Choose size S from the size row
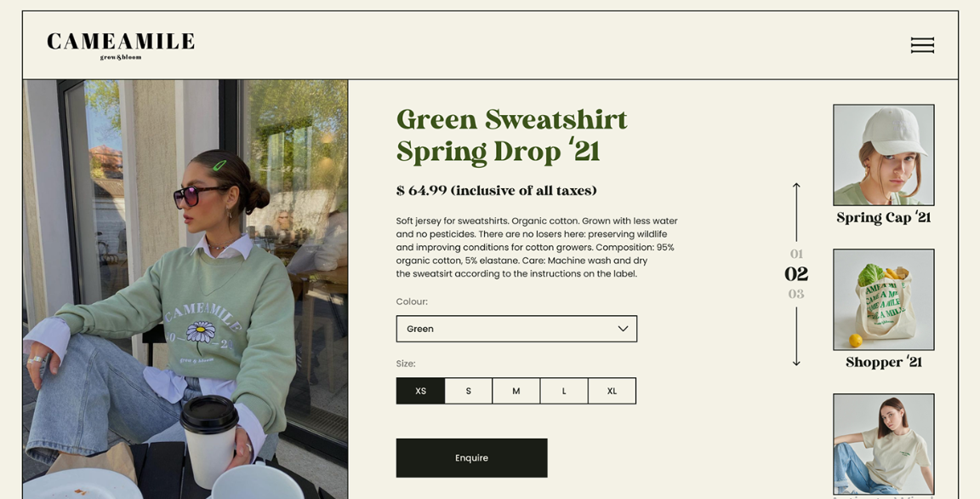The height and width of the screenshot is (499, 980). [468, 390]
